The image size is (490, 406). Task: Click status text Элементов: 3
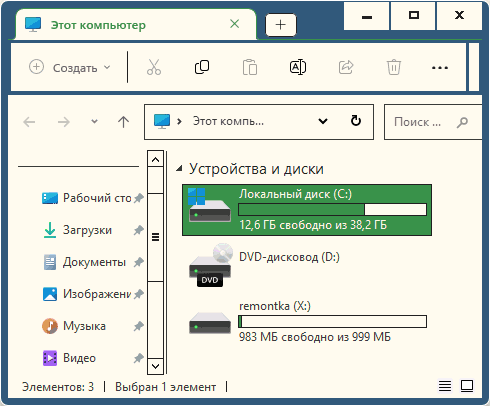coord(58,387)
